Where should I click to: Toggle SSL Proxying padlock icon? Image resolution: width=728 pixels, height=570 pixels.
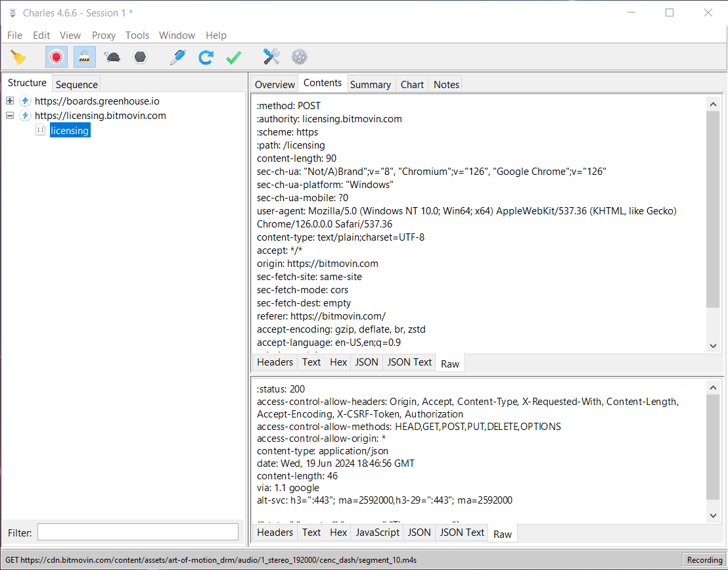click(84, 57)
